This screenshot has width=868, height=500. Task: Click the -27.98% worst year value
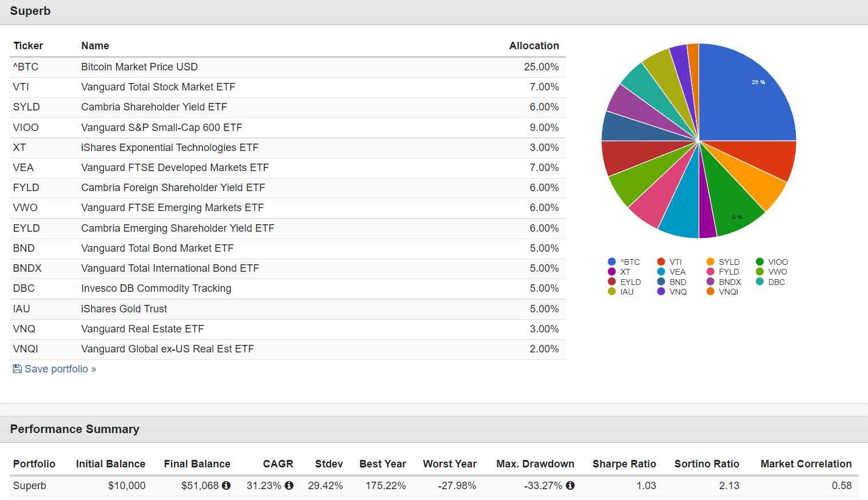[x=457, y=486]
